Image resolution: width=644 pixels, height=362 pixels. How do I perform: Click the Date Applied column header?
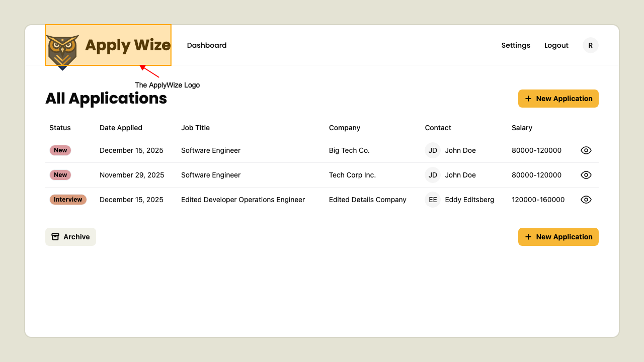[121, 128]
